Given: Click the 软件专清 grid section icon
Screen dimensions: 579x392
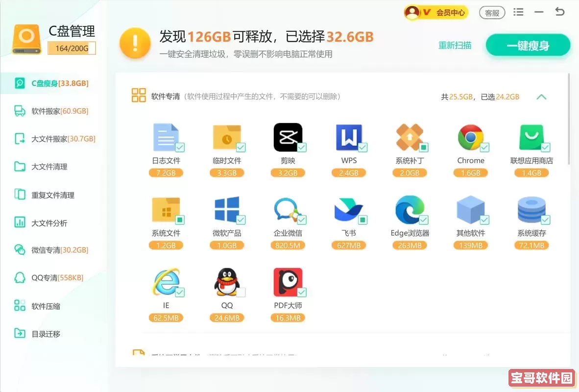Looking at the screenshot, I should pyautogui.click(x=139, y=96).
